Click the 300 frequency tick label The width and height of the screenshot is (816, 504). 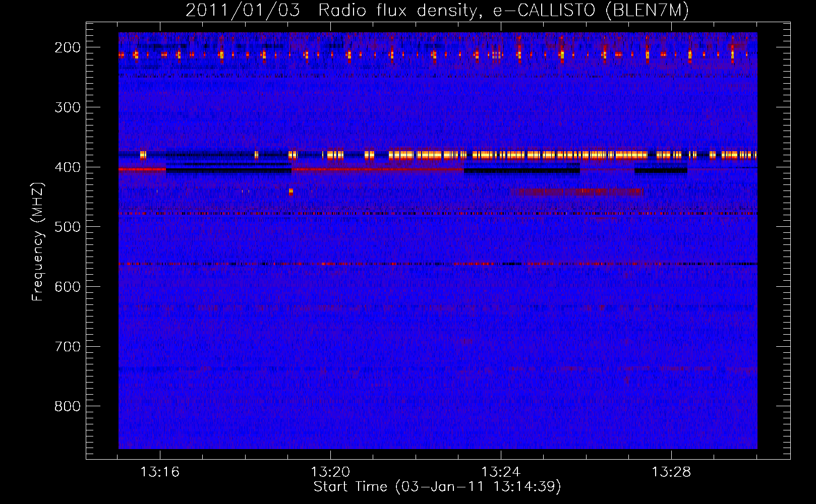tap(68, 107)
